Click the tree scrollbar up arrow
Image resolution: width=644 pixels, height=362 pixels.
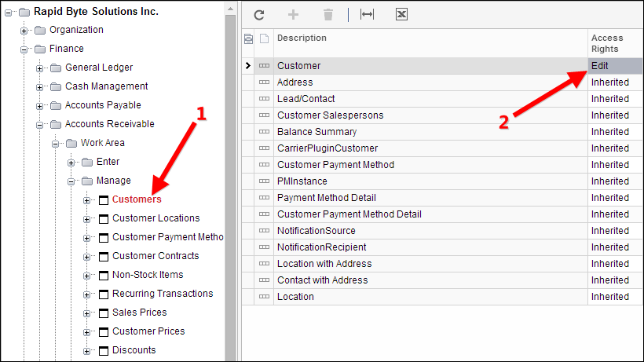pyautogui.click(x=230, y=9)
